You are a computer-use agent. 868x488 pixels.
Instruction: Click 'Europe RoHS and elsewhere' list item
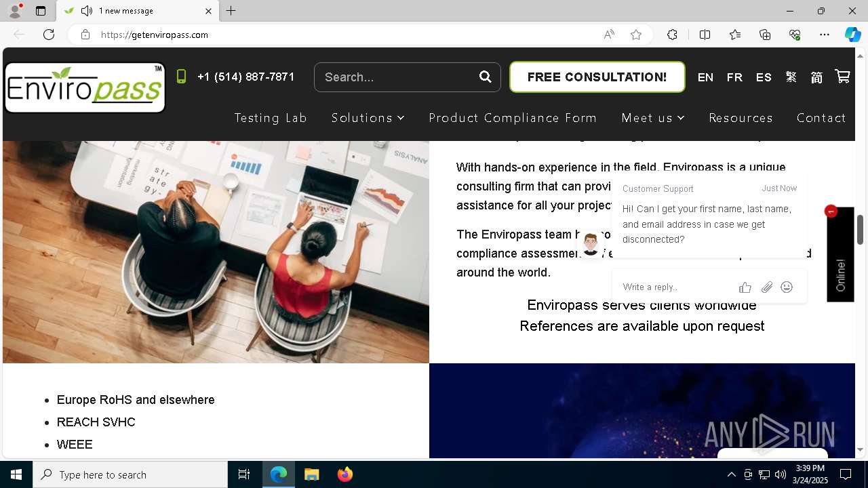click(x=136, y=400)
